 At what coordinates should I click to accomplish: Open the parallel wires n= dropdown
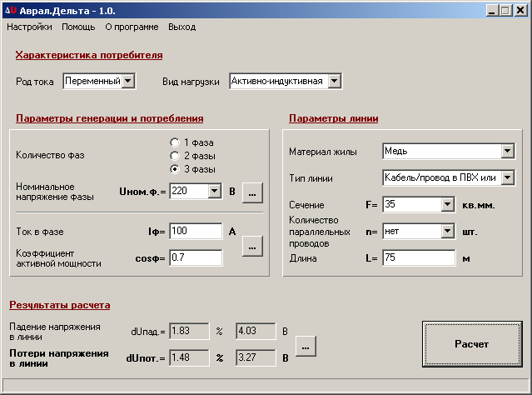[x=448, y=231]
